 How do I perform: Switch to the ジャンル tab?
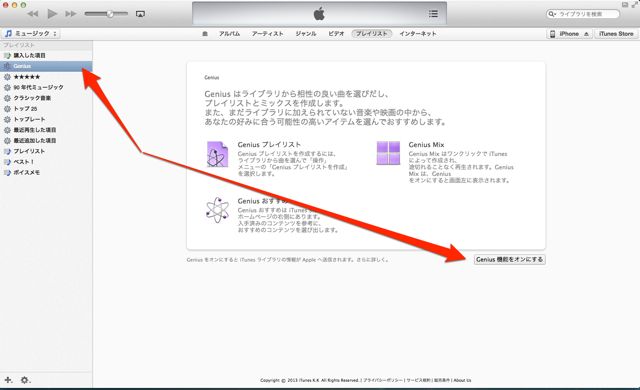[x=306, y=33]
